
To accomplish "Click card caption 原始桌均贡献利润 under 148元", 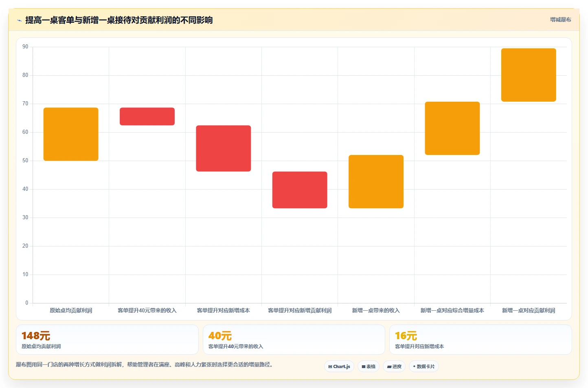I will point(41,347).
